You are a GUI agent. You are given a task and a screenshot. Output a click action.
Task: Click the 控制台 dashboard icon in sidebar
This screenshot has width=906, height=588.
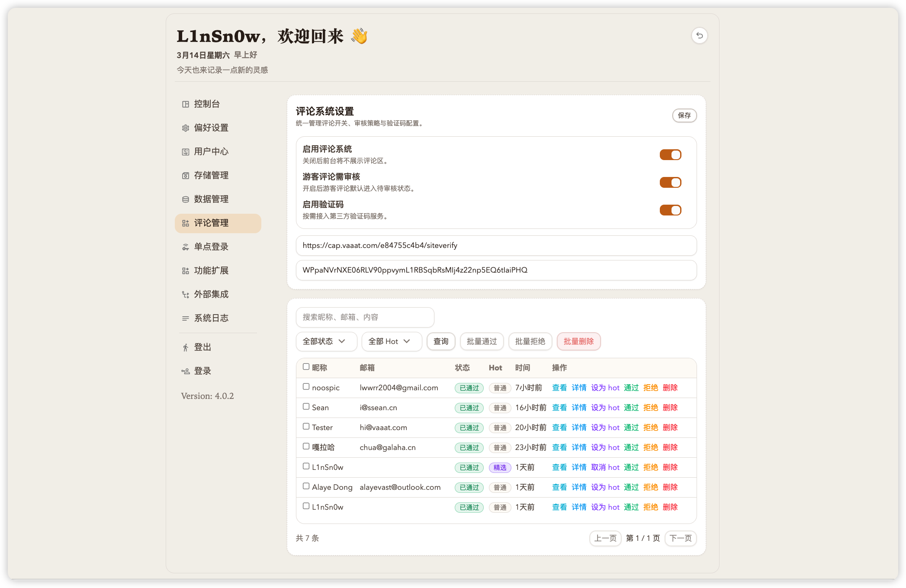[186, 104]
